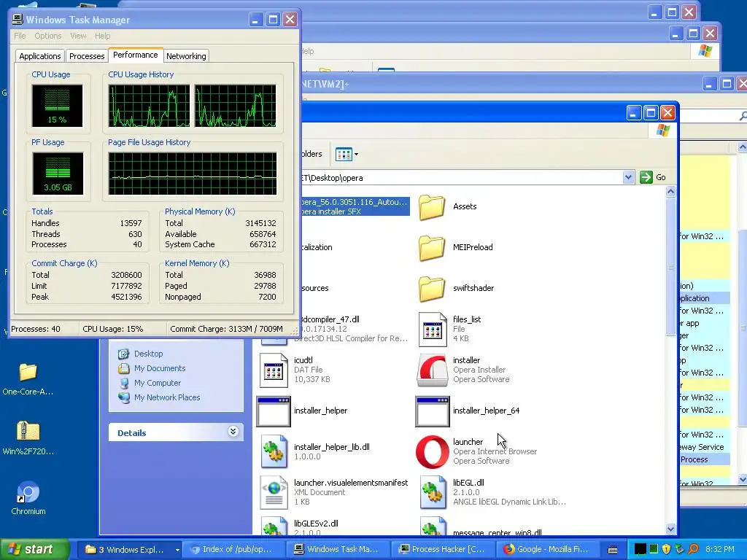The width and height of the screenshot is (747, 560).
Task: Switch to Windows Task Manager taskbar button
Action: [338, 550]
